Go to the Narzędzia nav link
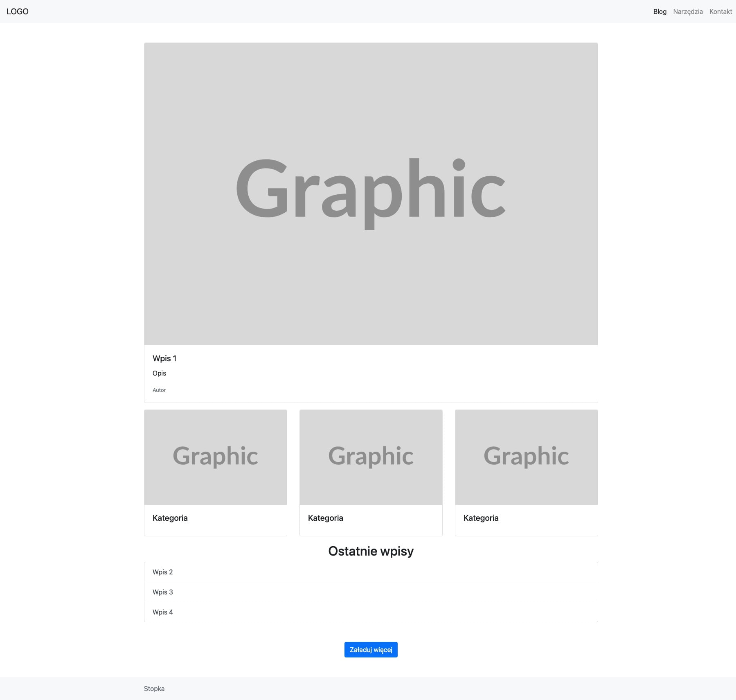The height and width of the screenshot is (700, 736). coord(688,11)
